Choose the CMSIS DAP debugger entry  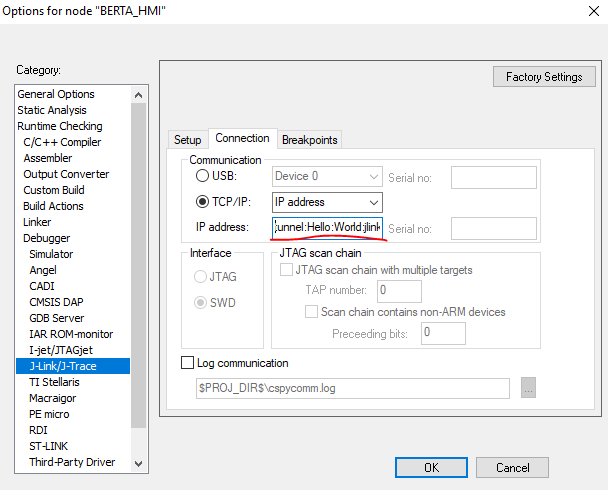pyautogui.click(x=56, y=302)
